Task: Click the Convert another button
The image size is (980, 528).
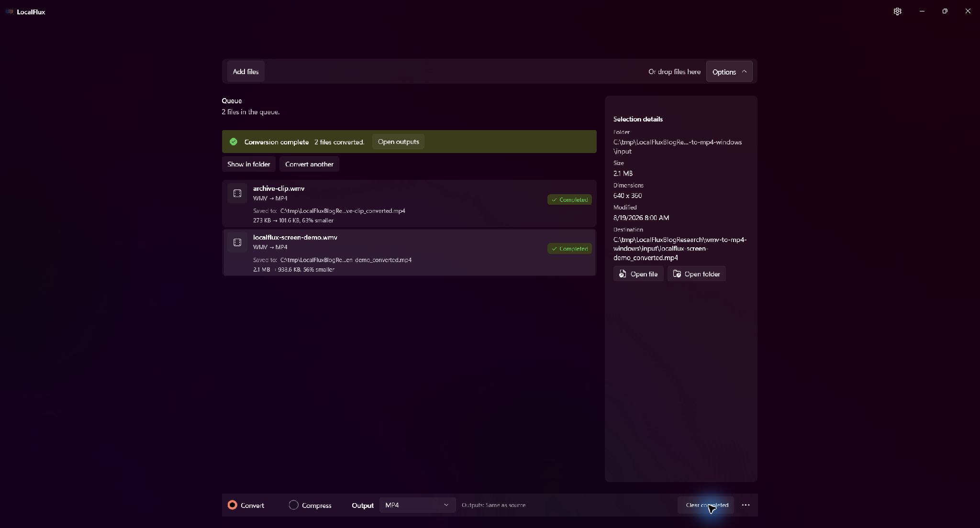Action: pos(309,164)
